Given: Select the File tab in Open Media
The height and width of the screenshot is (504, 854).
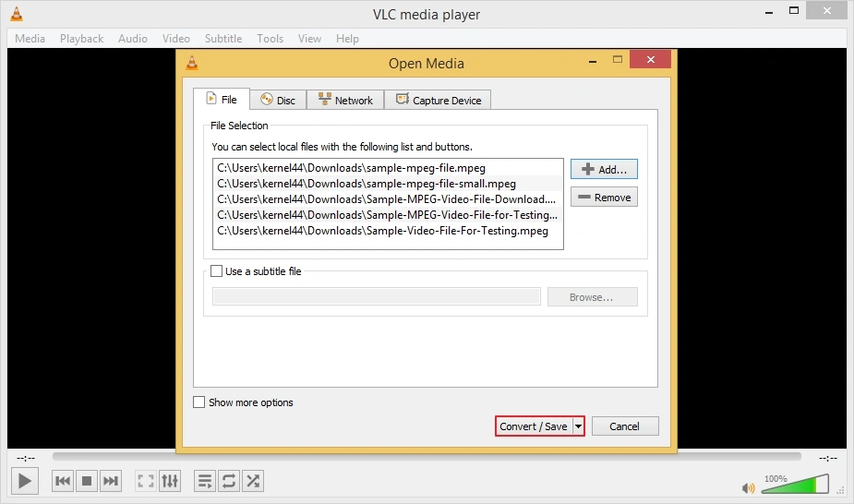Looking at the screenshot, I should tap(222, 99).
